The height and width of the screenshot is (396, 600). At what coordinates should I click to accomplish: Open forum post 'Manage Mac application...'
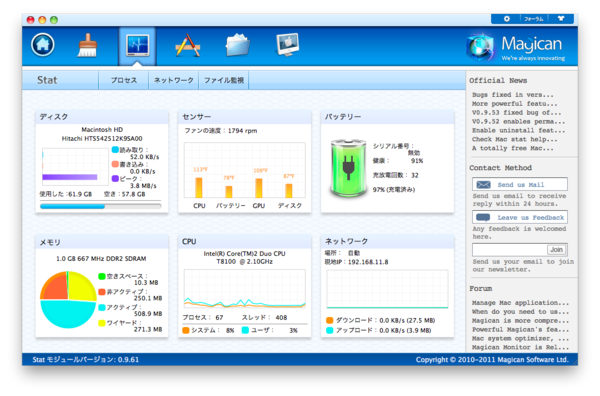point(520,303)
